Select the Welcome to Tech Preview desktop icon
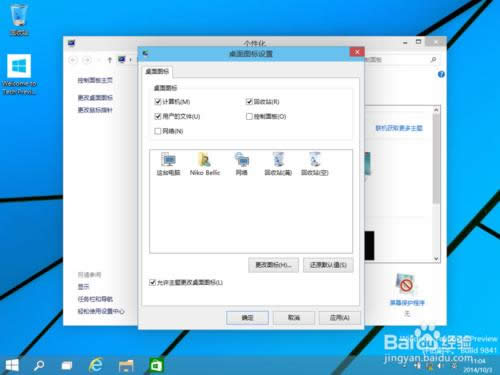Screen dimensions: 500x375 pyautogui.click(x=19, y=74)
